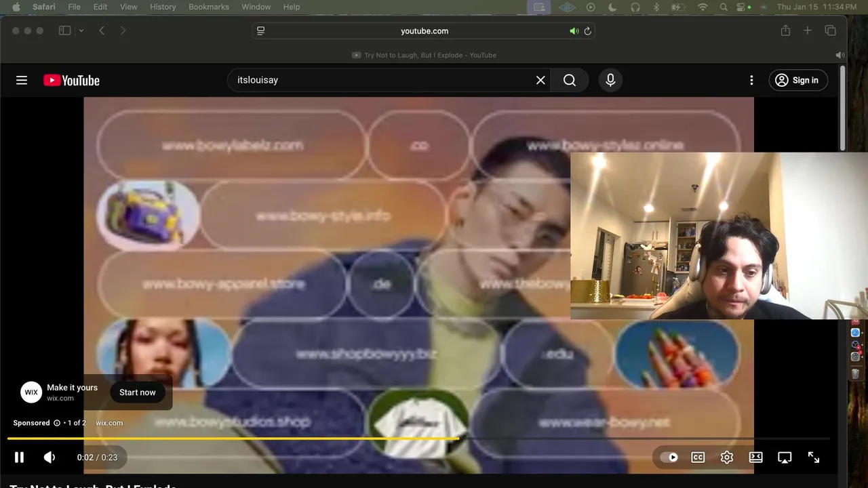Click the 'Make it yours' ad title

(x=72, y=388)
